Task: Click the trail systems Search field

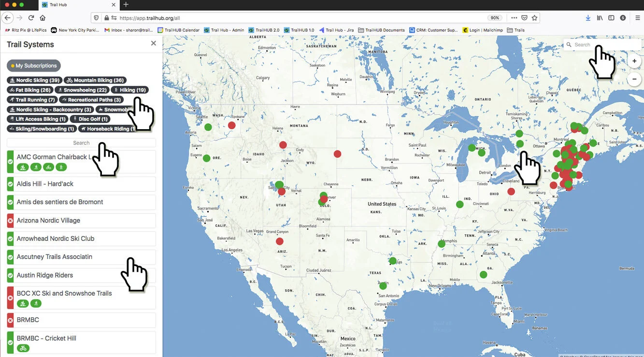Action: tap(81, 143)
